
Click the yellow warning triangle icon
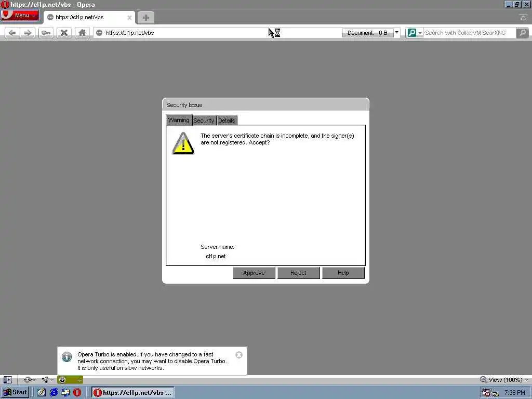[x=183, y=143]
